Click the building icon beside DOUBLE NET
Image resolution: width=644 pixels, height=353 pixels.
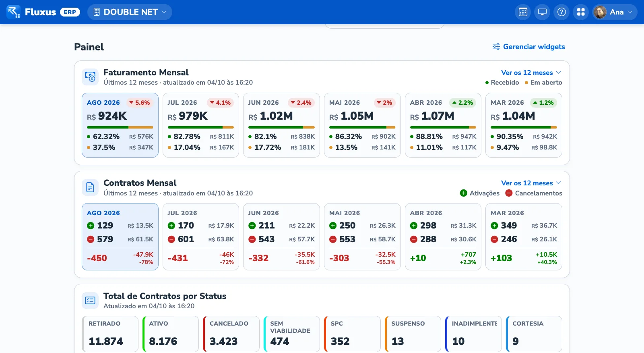pyautogui.click(x=97, y=12)
